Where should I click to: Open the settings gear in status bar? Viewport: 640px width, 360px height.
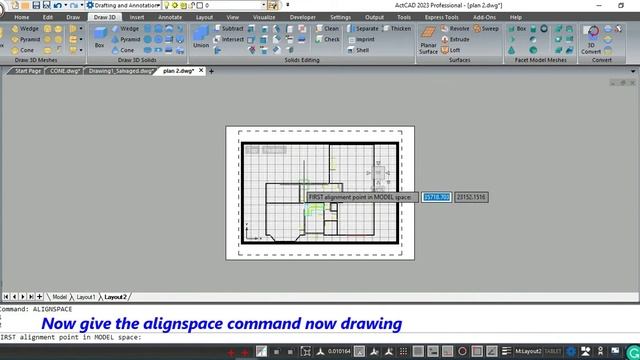click(571, 351)
